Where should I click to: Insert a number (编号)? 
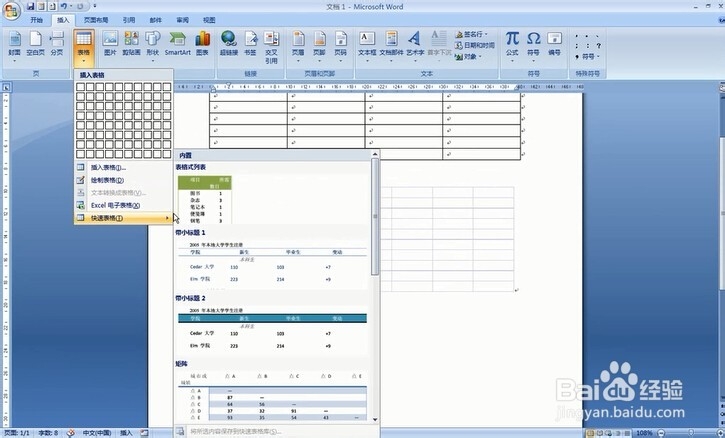554,45
